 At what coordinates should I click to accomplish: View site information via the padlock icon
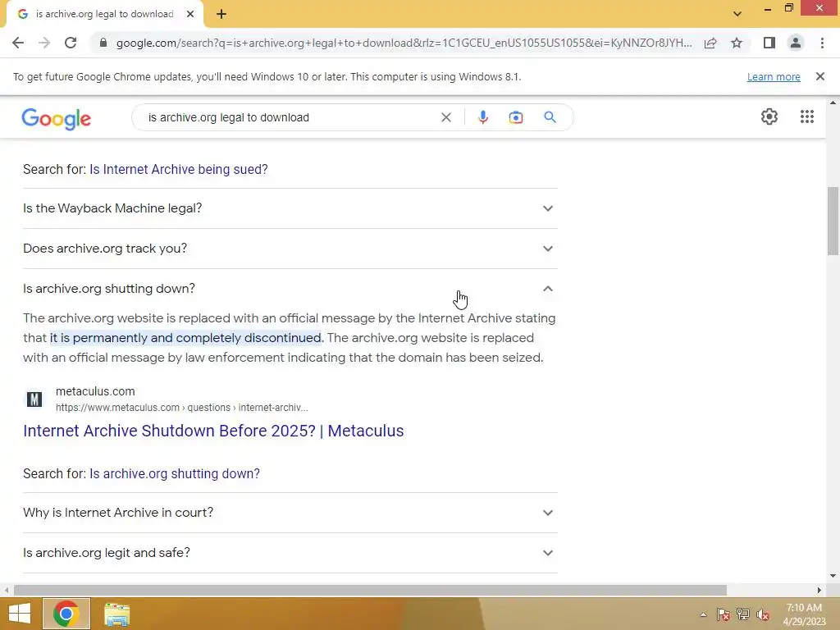[x=103, y=43]
